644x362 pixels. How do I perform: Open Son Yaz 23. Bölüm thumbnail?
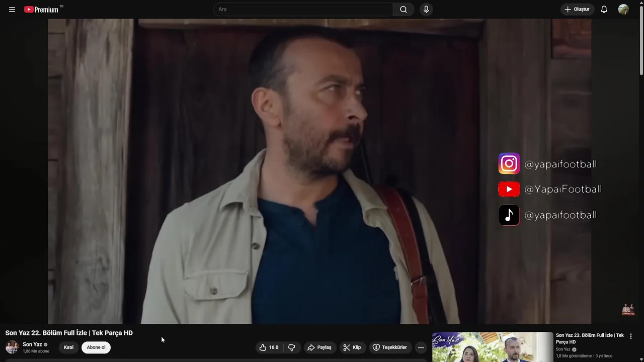(493, 347)
